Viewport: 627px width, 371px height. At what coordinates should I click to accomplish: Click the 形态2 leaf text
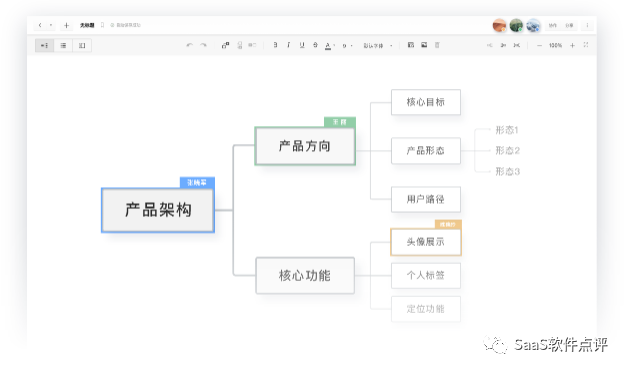507,150
